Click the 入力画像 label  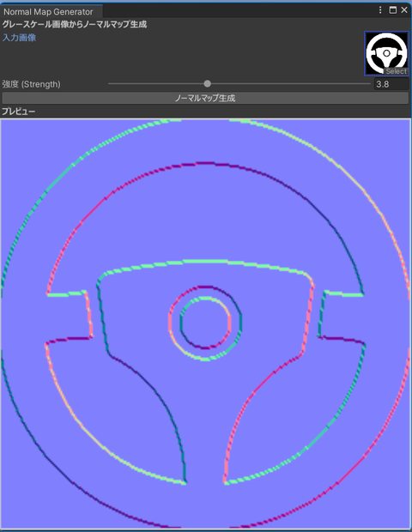point(20,38)
